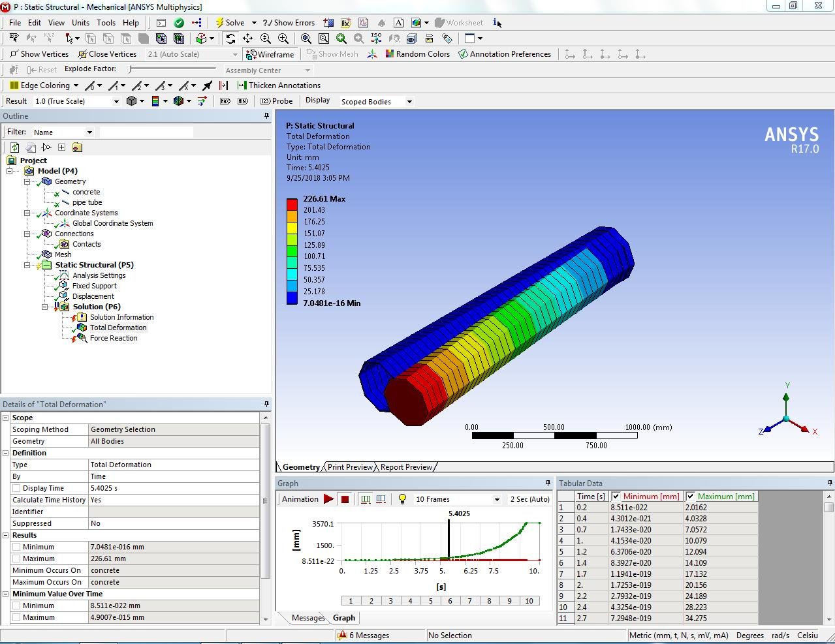Screen dimensions: 835x644
Task: Toggle the Minimum [mm] column checkbox
Action: point(616,497)
